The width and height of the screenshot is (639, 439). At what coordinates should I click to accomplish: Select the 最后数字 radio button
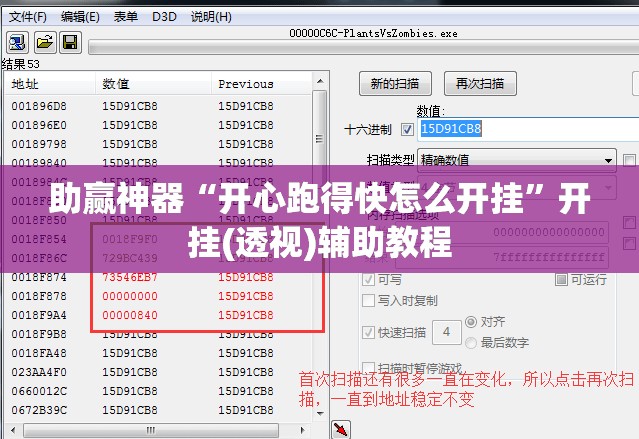471,343
